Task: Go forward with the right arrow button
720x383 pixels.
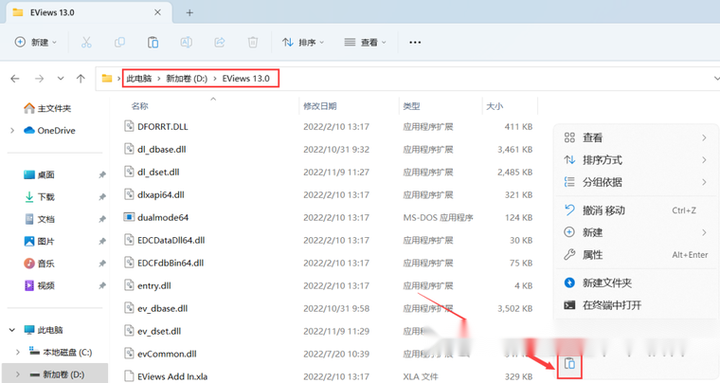Action: tap(39, 79)
